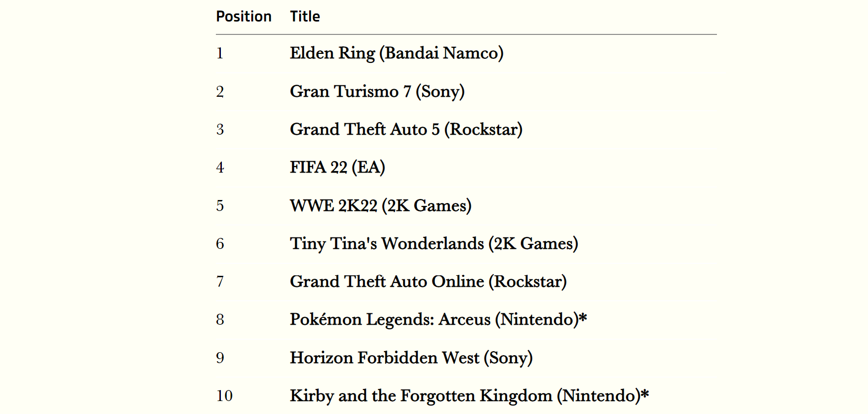Click position number 5 in table

click(x=220, y=206)
